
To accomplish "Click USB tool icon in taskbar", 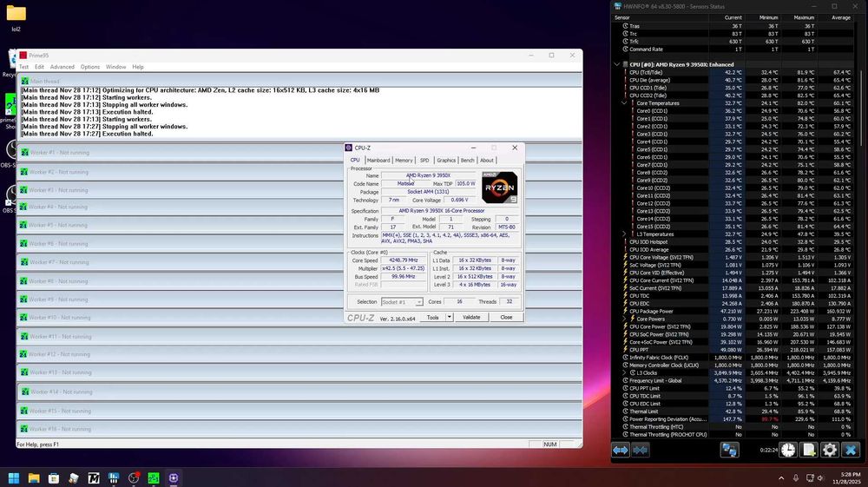I will pos(74,478).
